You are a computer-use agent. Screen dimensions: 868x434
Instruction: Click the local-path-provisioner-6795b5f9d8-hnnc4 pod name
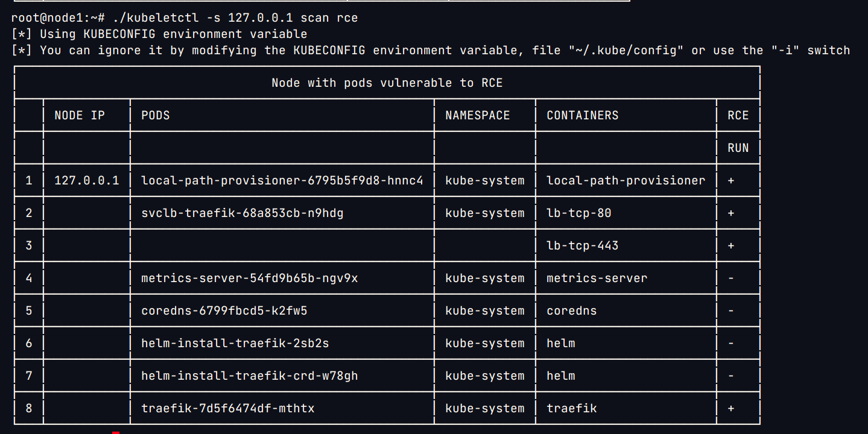[x=282, y=180]
